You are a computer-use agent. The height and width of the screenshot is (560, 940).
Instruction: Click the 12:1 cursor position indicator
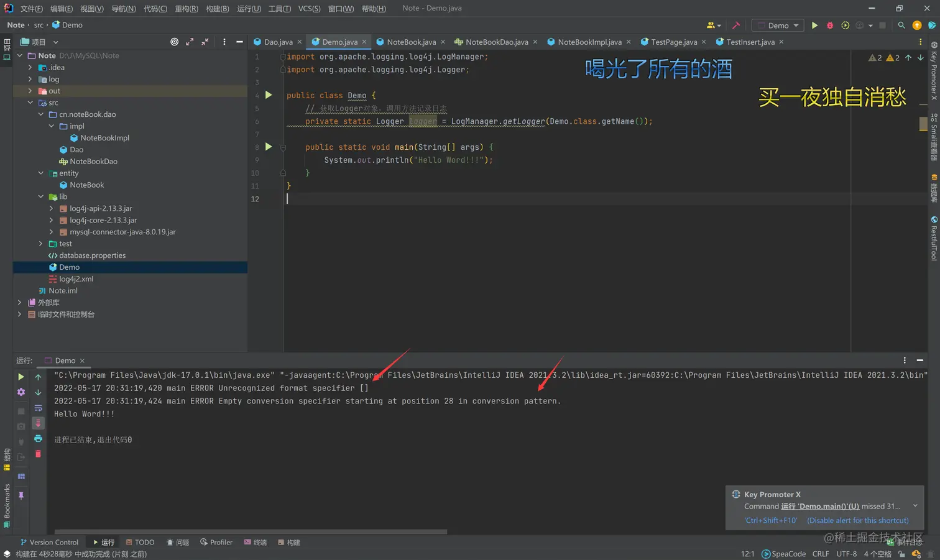747,554
